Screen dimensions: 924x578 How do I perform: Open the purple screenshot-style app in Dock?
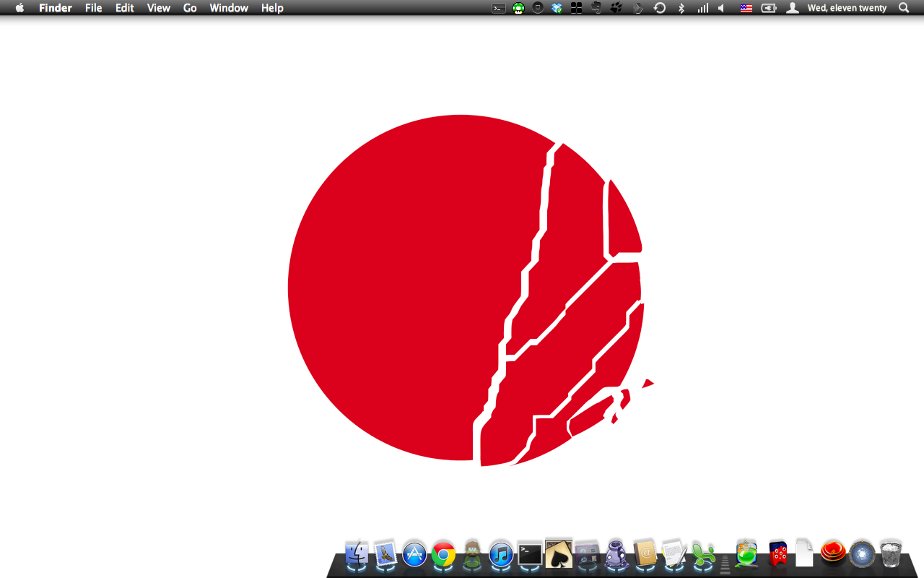click(x=588, y=554)
